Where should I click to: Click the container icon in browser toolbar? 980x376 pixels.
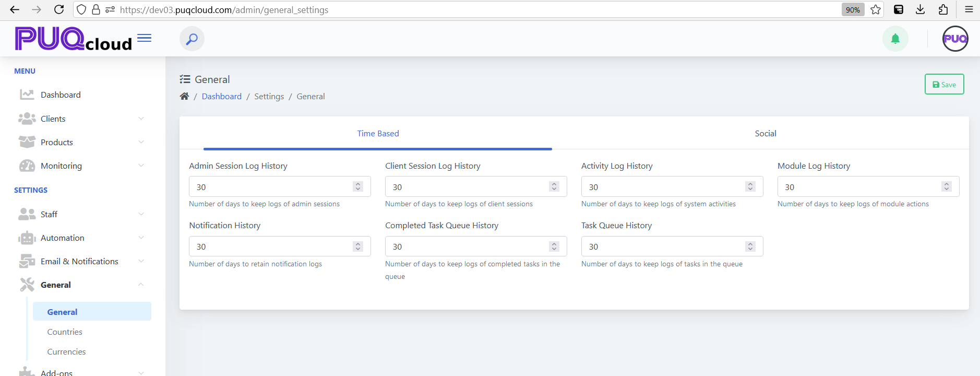coord(899,9)
